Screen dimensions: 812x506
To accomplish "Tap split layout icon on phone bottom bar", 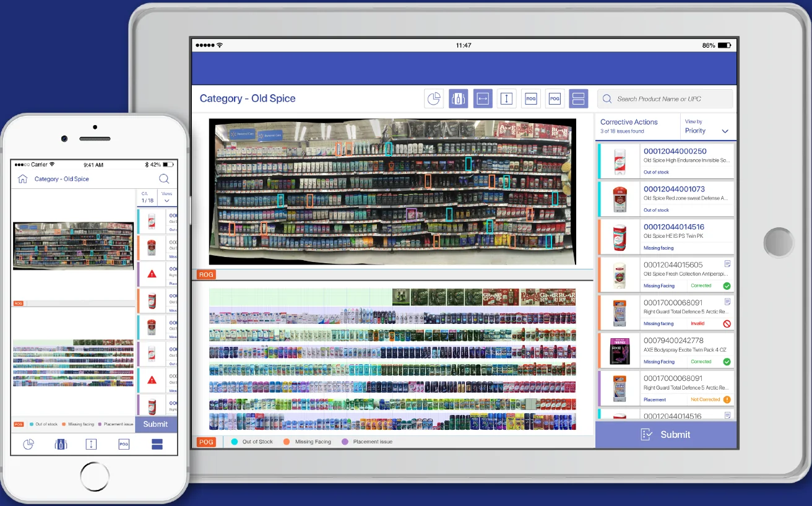I will coord(157,444).
